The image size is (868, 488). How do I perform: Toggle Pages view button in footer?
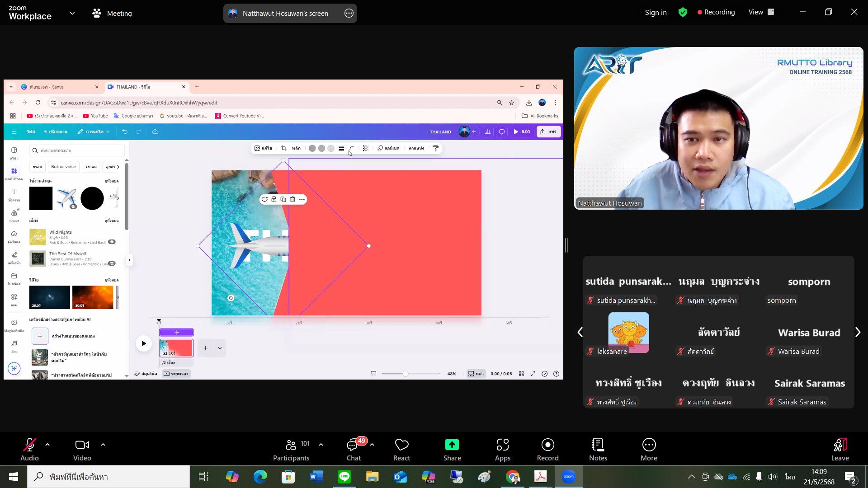476,374
